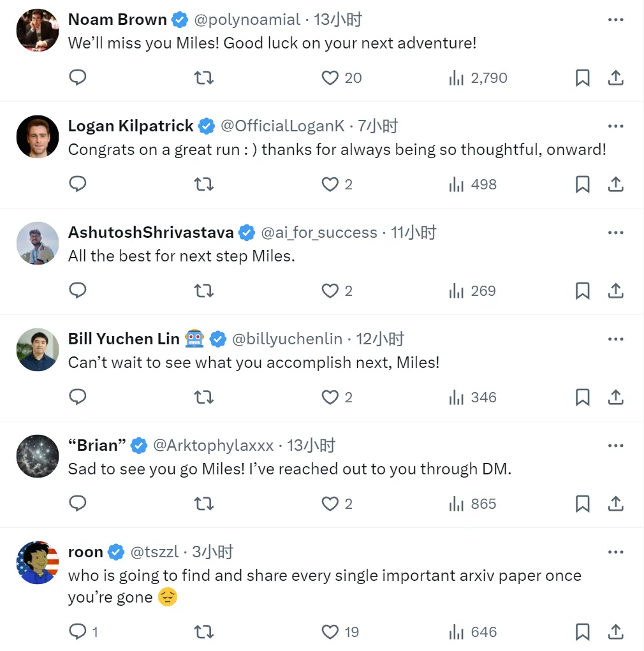Screen dimensions: 644x651
Task: View analytics for Brian's tweet showing 865
Action: pyautogui.click(x=472, y=504)
